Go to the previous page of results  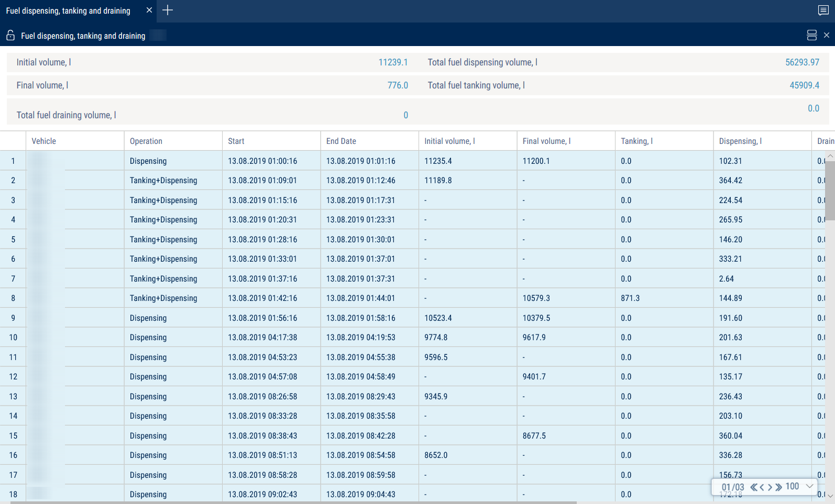click(x=762, y=487)
